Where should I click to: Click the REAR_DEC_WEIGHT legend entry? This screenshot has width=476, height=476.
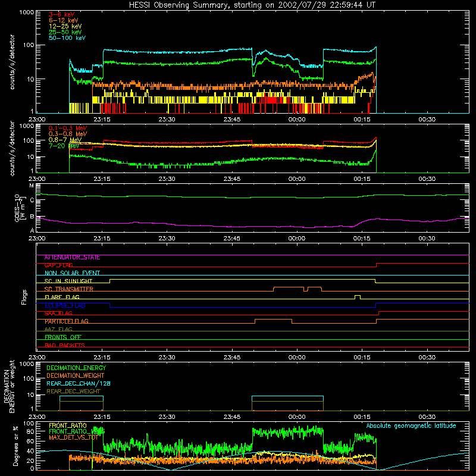click(x=73, y=392)
